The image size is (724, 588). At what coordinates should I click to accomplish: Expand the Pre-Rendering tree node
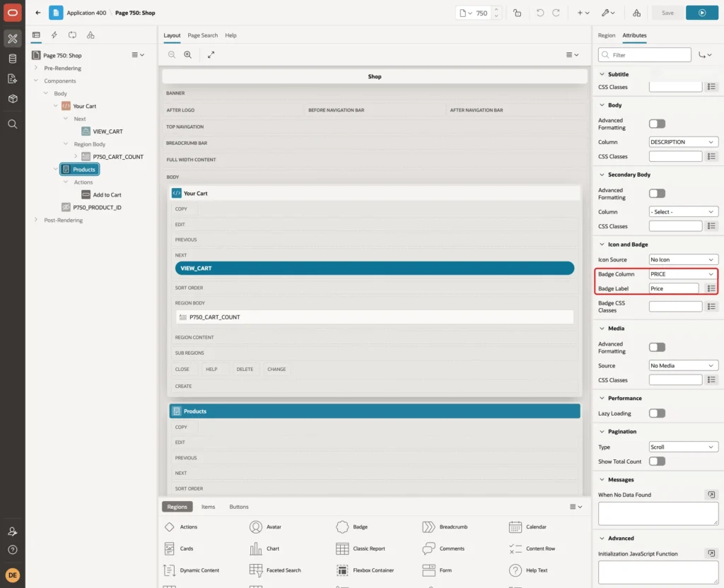(x=36, y=68)
